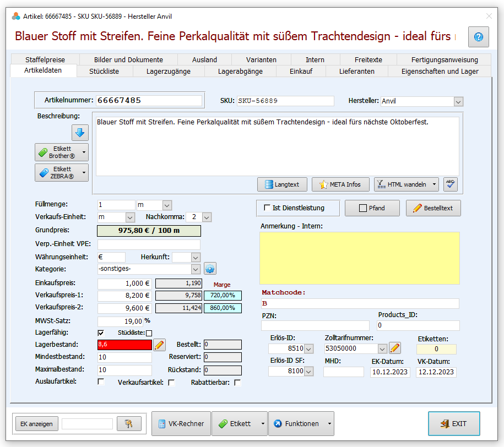Open the Lieferanten tab
Viewport: 504px width, 447px height.
(357, 72)
